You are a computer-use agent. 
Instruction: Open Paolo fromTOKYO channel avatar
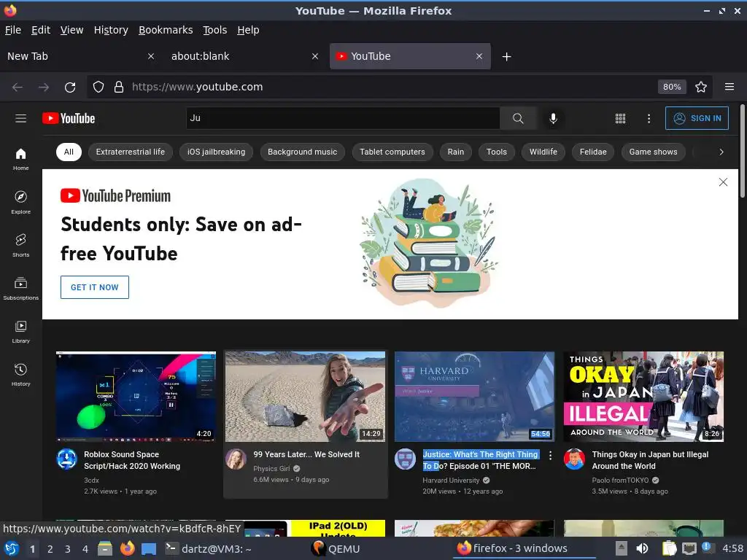click(x=574, y=459)
